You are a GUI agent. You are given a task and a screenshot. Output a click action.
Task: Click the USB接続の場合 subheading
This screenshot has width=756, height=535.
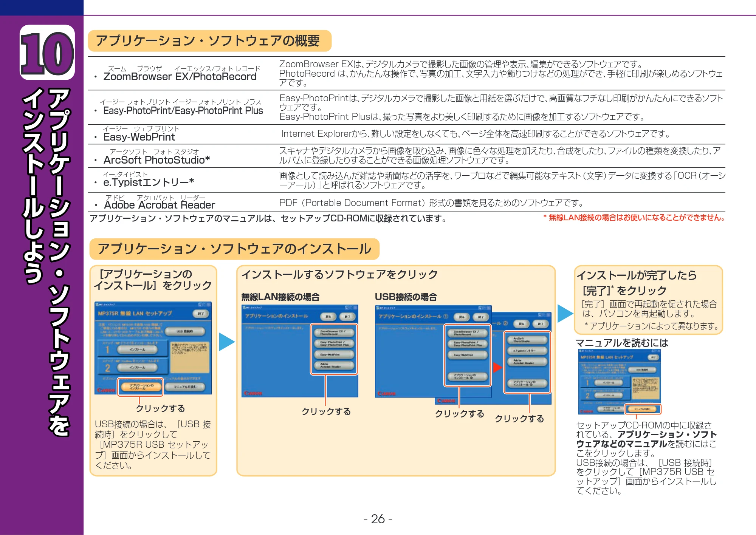[x=406, y=297]
